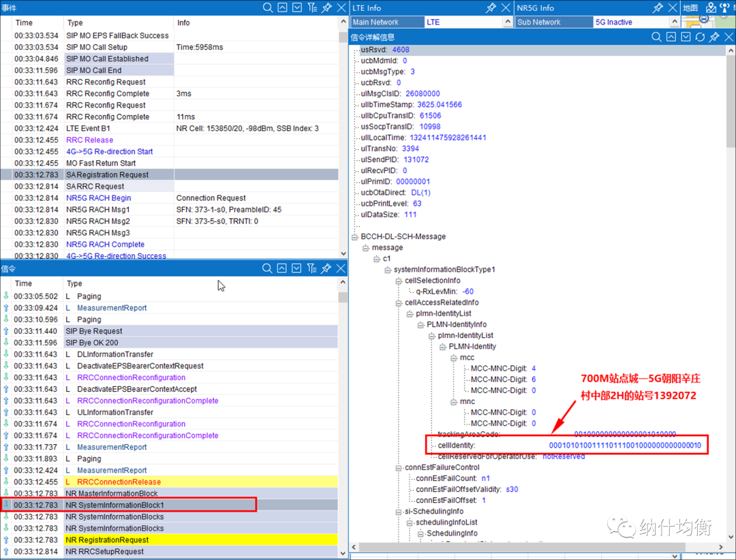Collapse the message tree node

pyautogui.click(x=366, y=248)
